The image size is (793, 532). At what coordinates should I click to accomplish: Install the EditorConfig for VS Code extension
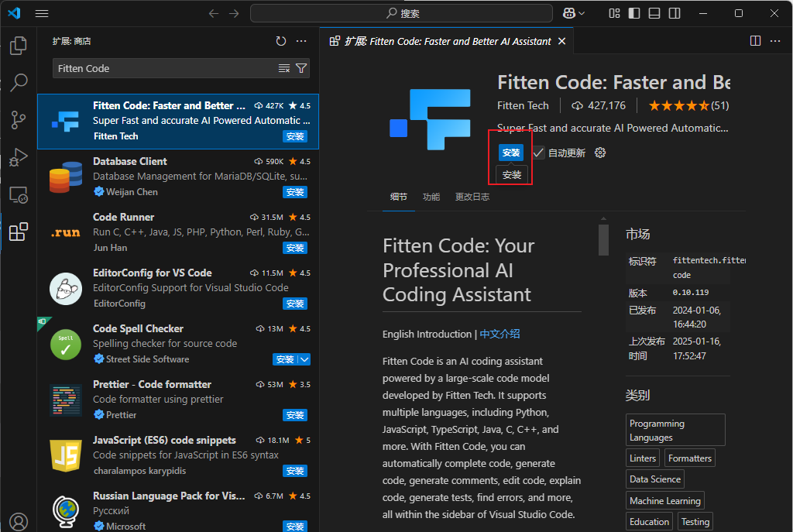pyautogui.click(x=295, y=304)
